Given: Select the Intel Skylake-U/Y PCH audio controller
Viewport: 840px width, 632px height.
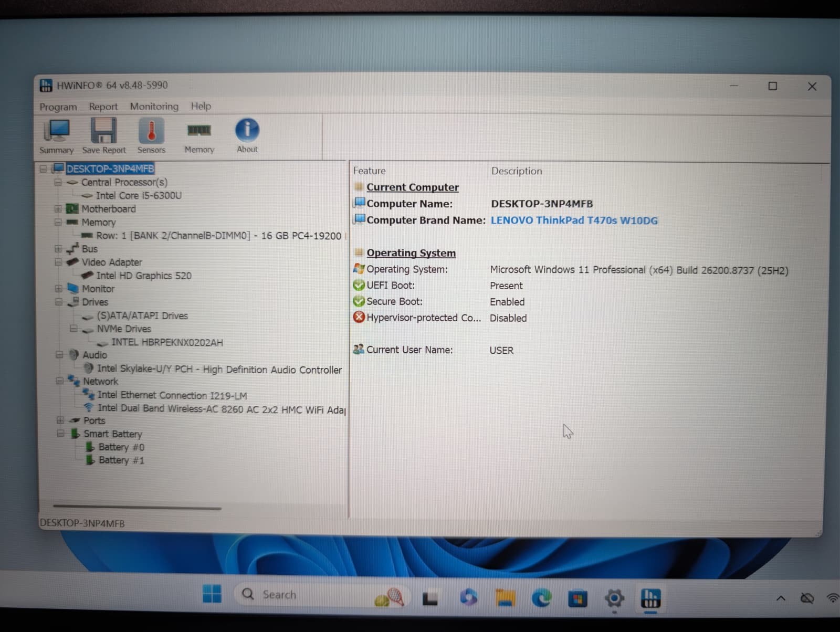Looking at the screenshot, I should point(219,369).
